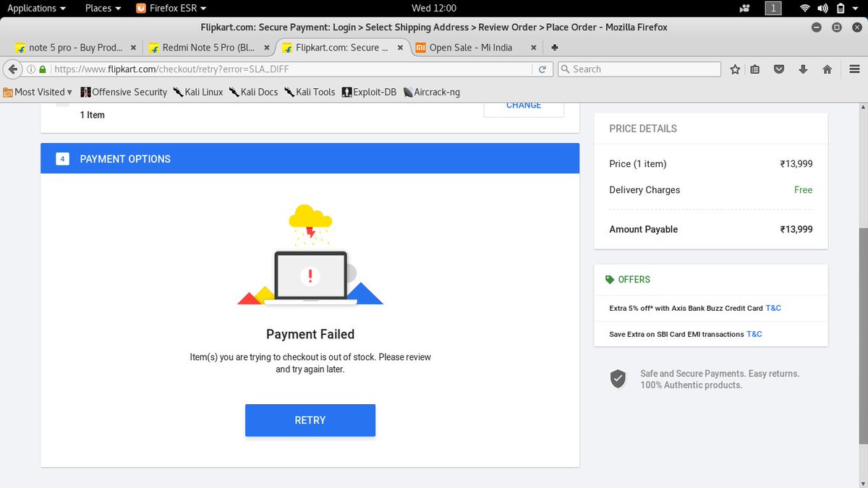
Task: Click the '1 Item' order summary text
Action: tap(92, 115)
